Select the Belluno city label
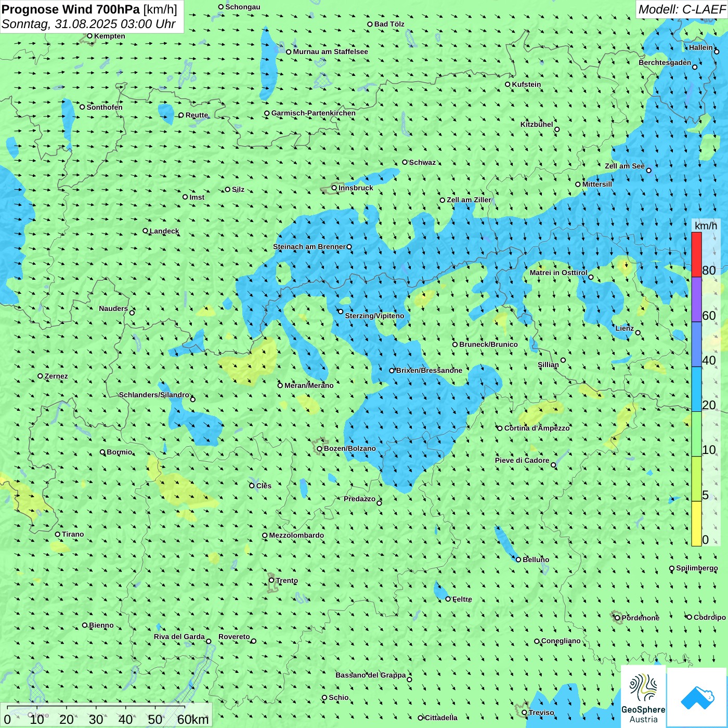Viewport: 728px width, 728px height. point(536,560)
